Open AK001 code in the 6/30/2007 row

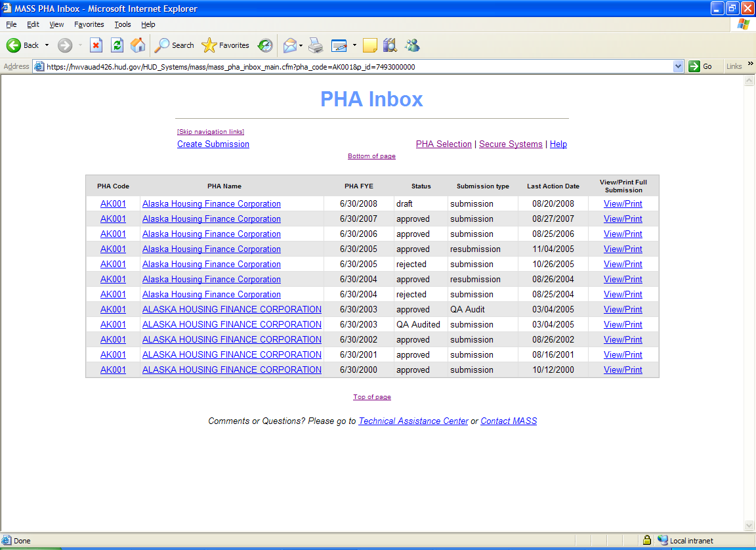point(113,219)
